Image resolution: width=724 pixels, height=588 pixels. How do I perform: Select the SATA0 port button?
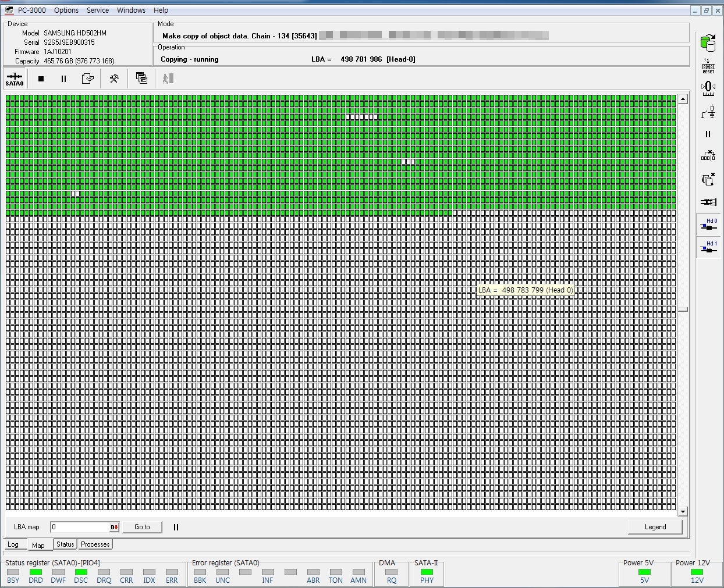(15, 79)
